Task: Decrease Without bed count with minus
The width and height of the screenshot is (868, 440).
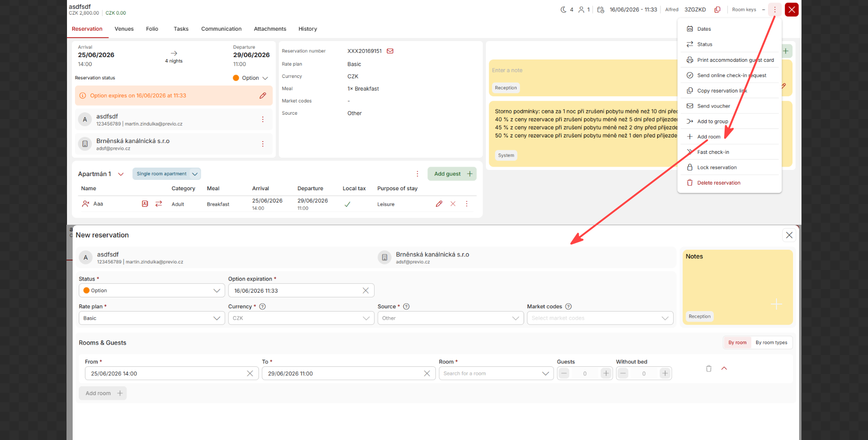Action: pos(623,373)
